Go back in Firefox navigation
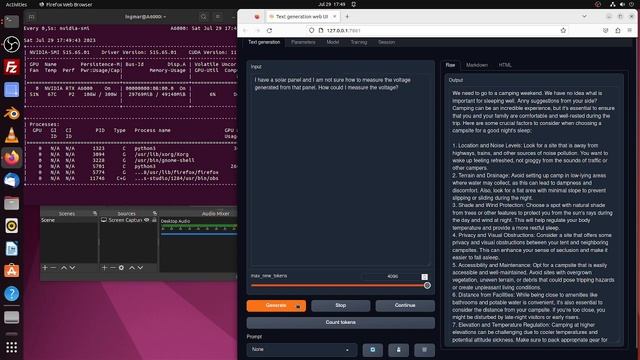Screen dimensions: 640x360 (x=245, y=31)
